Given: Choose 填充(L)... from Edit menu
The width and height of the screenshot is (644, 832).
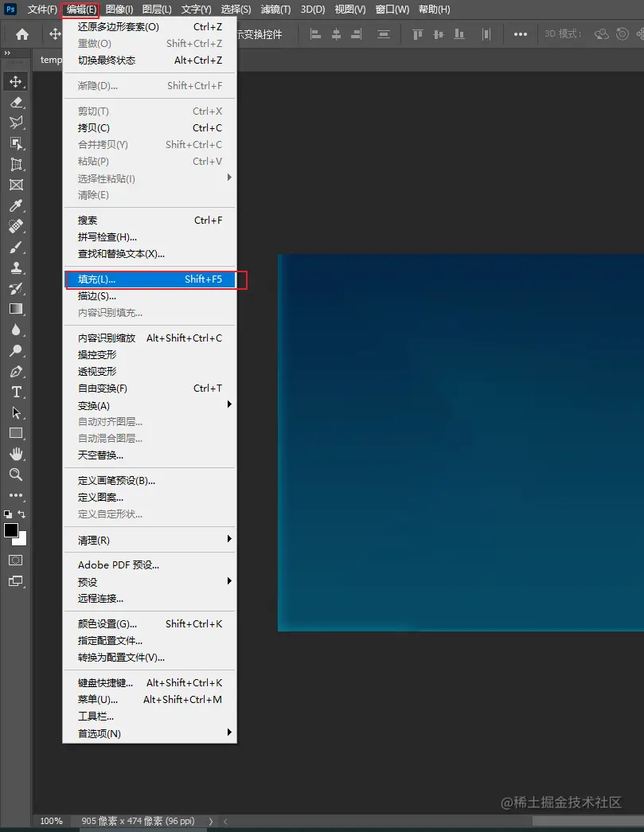Looking at the screenshot, I should 150,279.
